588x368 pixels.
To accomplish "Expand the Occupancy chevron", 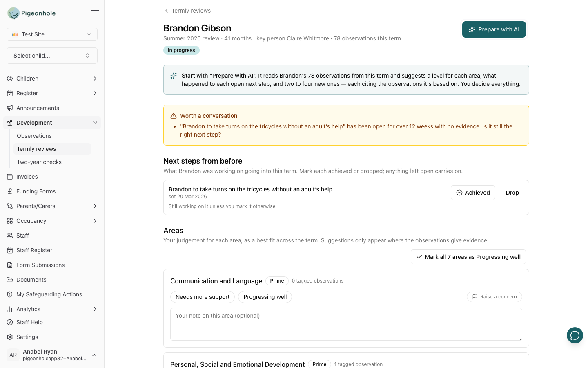I will [95, 221].
